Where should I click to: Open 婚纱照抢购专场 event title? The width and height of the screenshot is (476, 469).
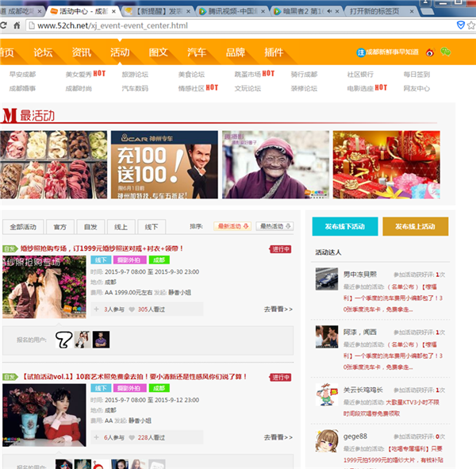click(x=102, y=248)
